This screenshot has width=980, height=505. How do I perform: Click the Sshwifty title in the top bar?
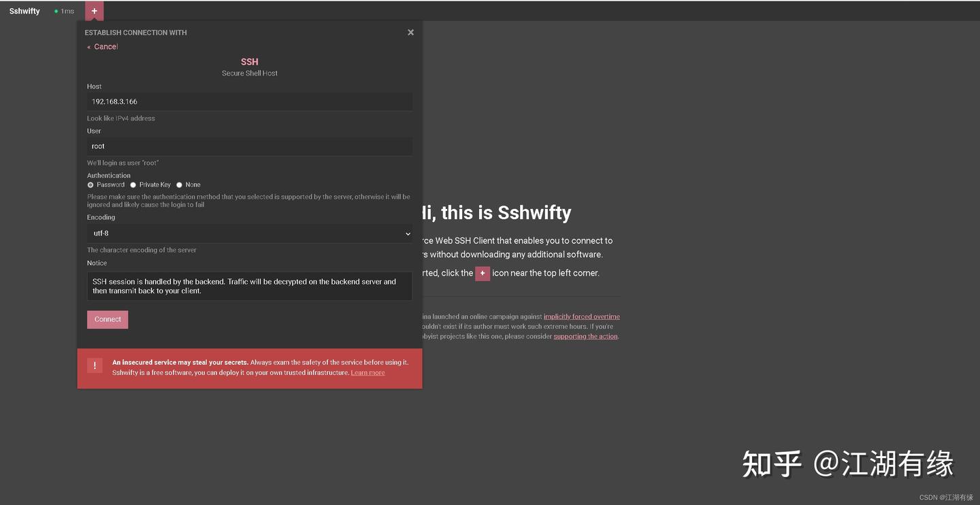[x=24, y=10]
